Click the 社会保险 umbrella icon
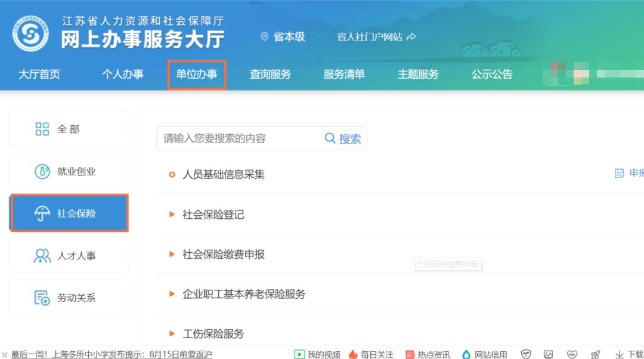Viewport: 644px width, 359px height. 42,213
